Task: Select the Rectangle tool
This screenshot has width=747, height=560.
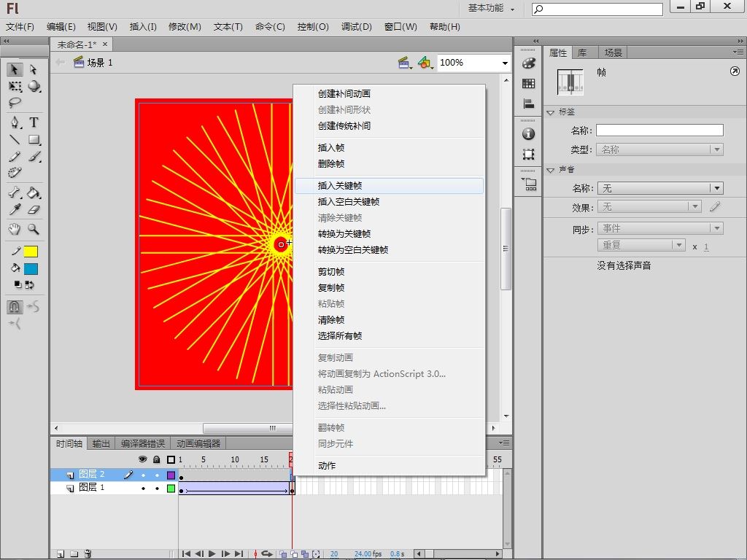Action: [x=34, y=139]
